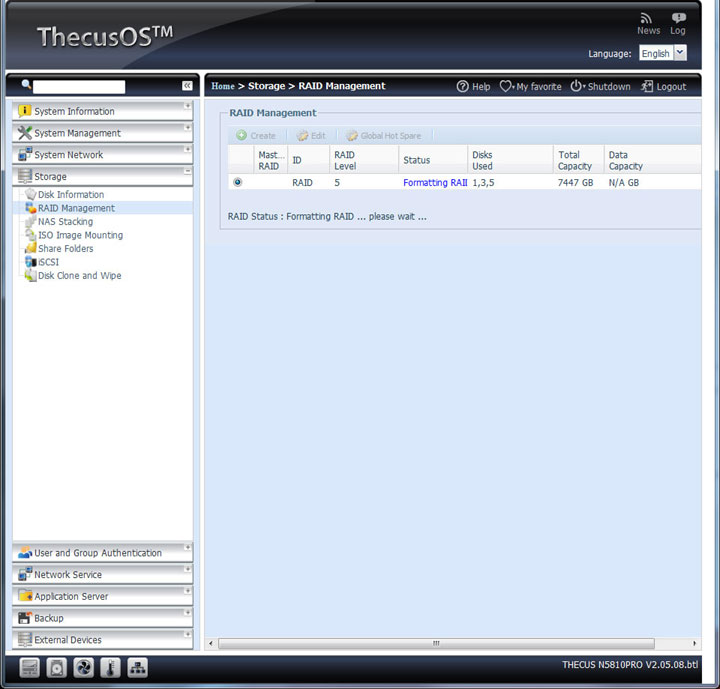The image size is (720, 689).
Task: Click the scrollbar right arrow
Action: [x=694, y=643]
